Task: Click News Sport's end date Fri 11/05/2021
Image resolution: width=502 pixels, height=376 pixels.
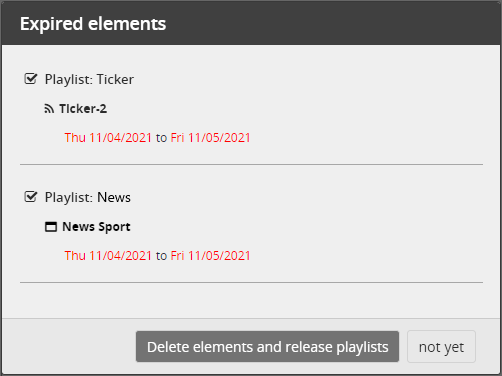Action: (x=210, y=256)
